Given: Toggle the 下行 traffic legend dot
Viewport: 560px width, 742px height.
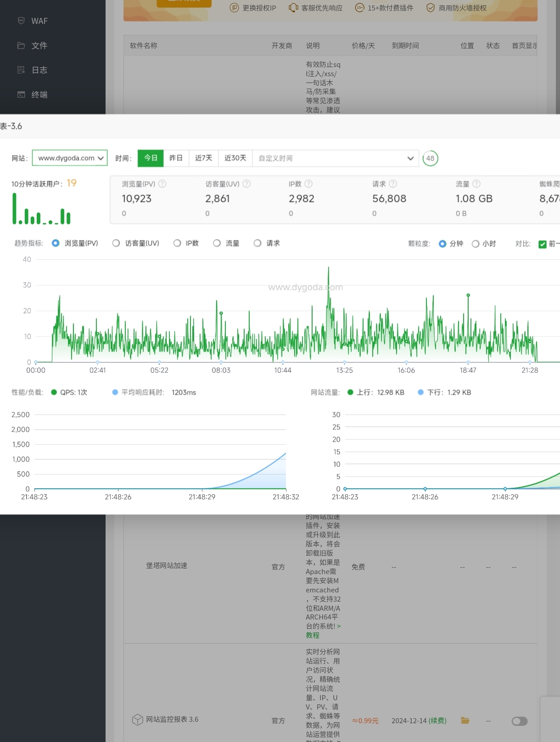Looking at the screenshot, I should click(421, 392).
